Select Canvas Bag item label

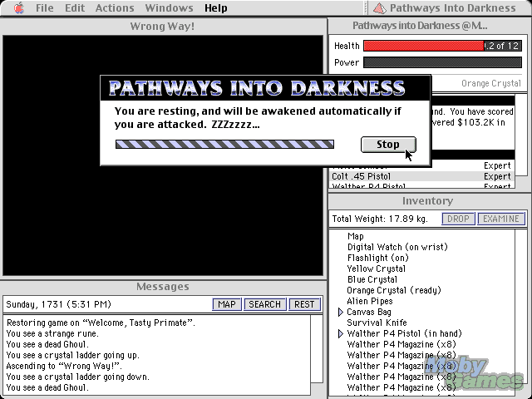click(x=369, y=313)
